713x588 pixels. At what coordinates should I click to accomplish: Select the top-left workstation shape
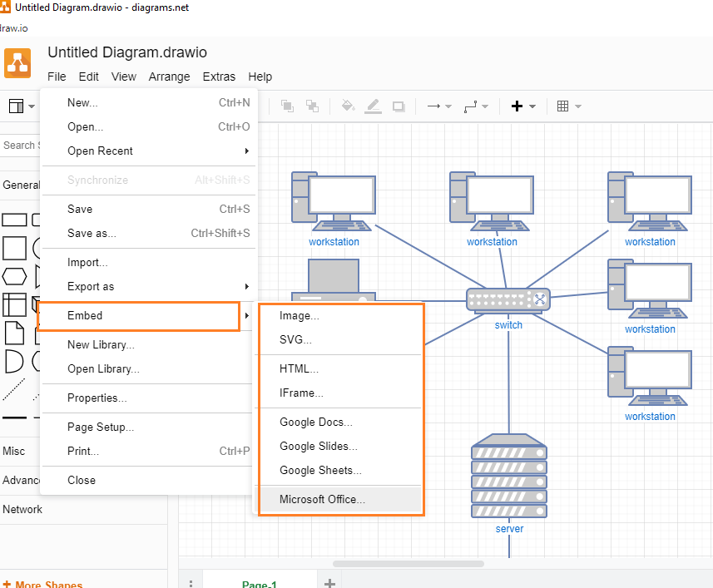(x=334, y=202)
